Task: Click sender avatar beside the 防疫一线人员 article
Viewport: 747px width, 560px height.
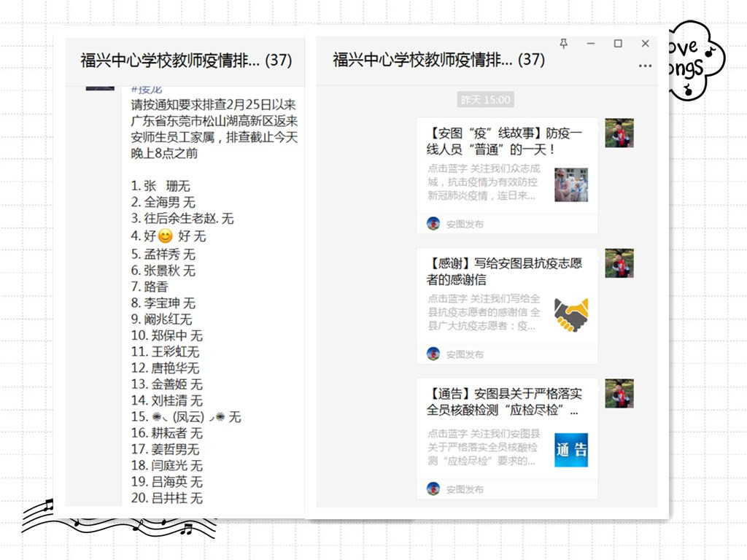Action: coord(619,133)
